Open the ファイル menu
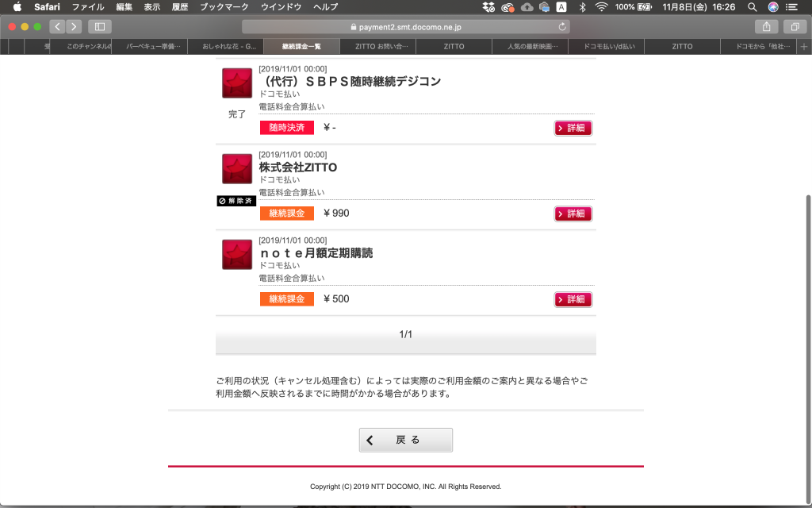Image resolution: width=812 pixels, height=508 pixels. click(88, 6)
